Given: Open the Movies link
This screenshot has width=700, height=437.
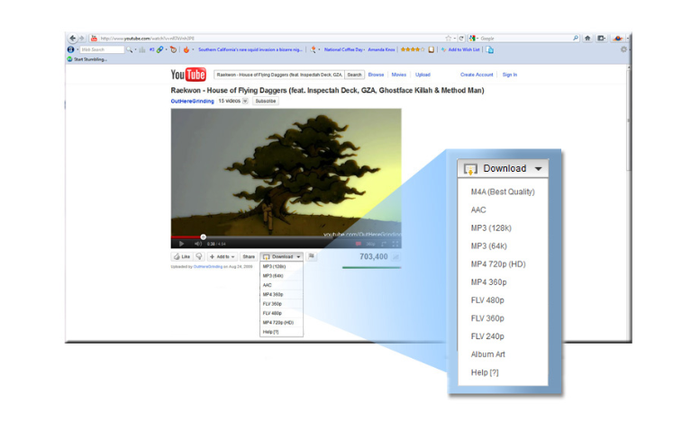Looking at the screenshot, I should (399, 75).
